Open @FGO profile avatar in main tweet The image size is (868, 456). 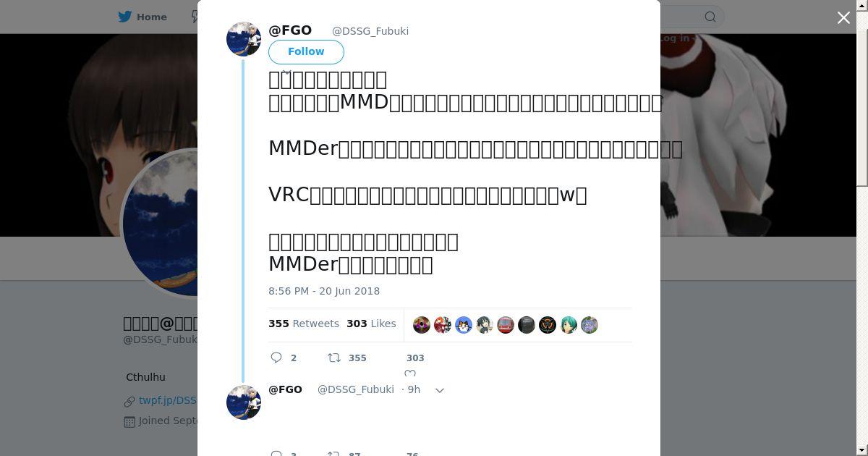tap(244, 39)
